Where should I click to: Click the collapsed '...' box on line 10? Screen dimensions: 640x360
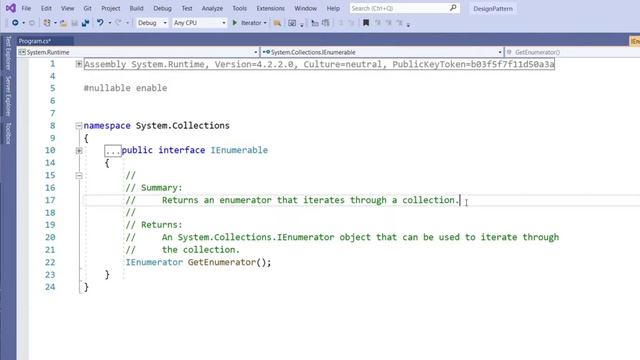click(113, 151)
